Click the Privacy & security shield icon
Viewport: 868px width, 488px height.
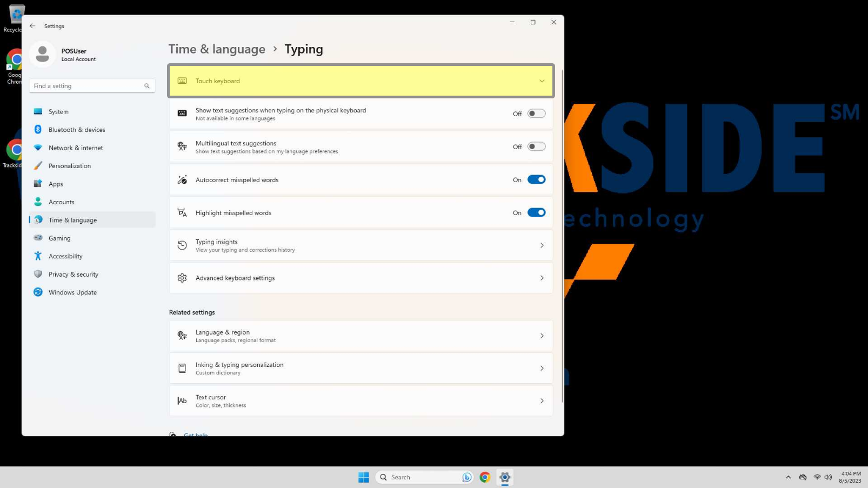pos(38,274)
